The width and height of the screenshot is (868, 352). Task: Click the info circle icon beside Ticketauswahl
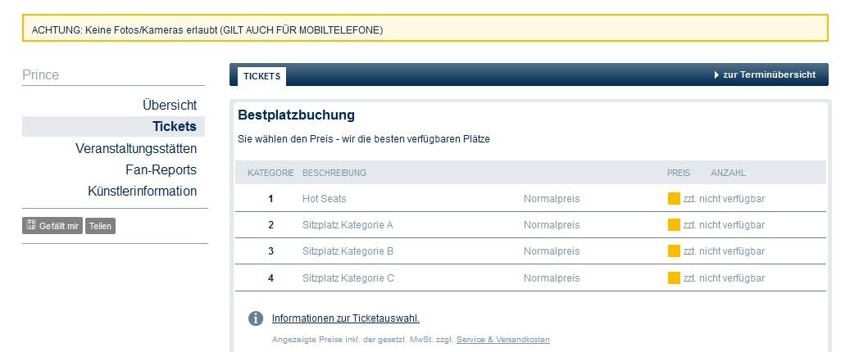point(256,318)
